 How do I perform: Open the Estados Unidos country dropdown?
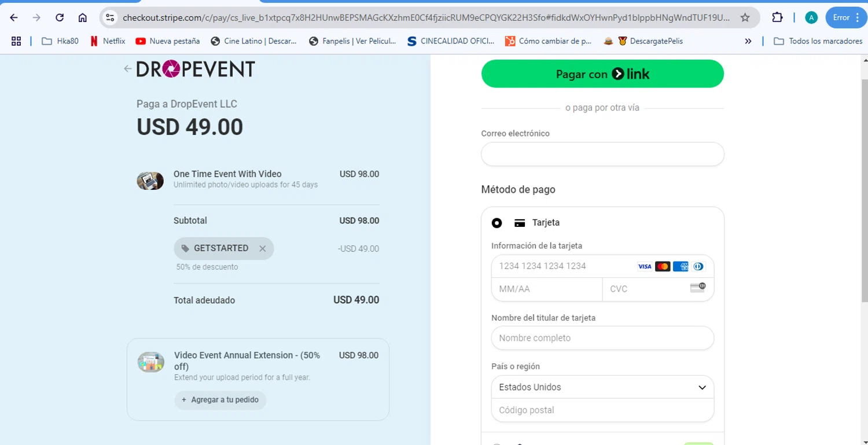[x=602, y=387]
